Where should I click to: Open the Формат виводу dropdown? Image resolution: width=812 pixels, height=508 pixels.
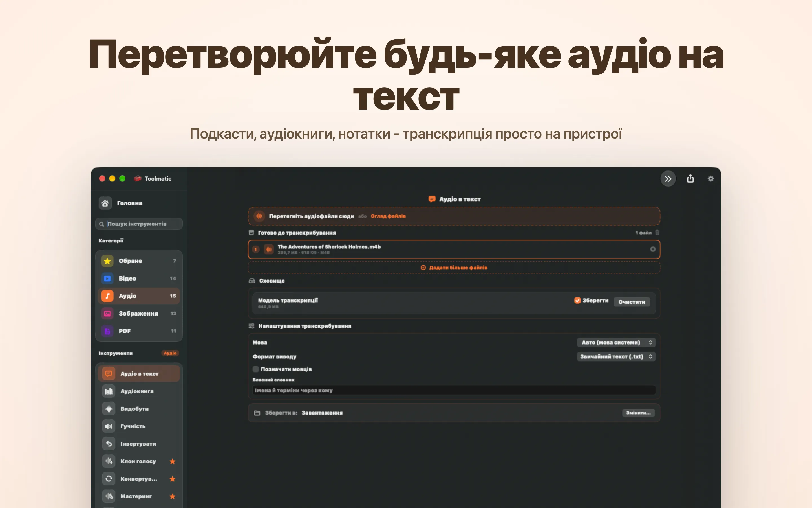click(x=616, y=356)
